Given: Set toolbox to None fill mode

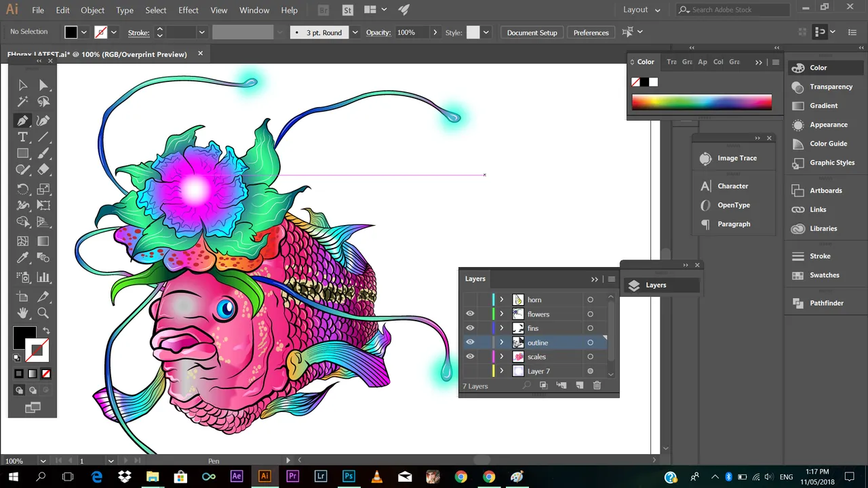Looking at the screenshot, I should click(x=46, y=373).
